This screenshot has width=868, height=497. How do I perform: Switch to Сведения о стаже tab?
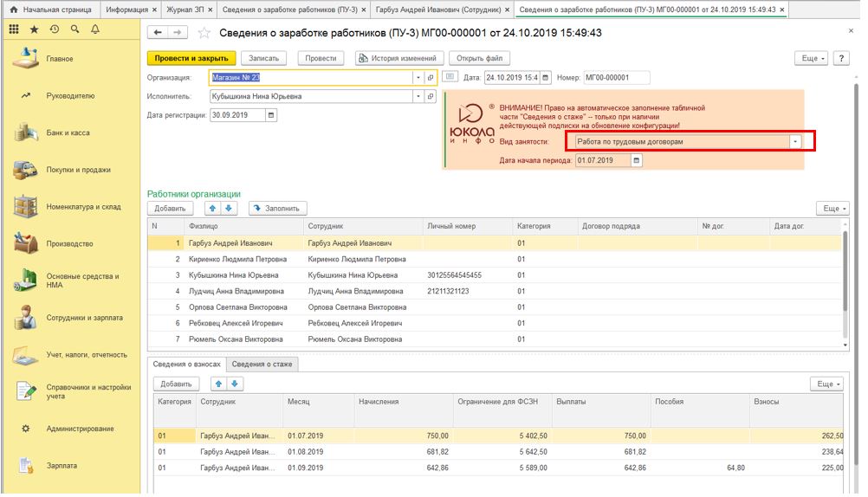point(262,365)
